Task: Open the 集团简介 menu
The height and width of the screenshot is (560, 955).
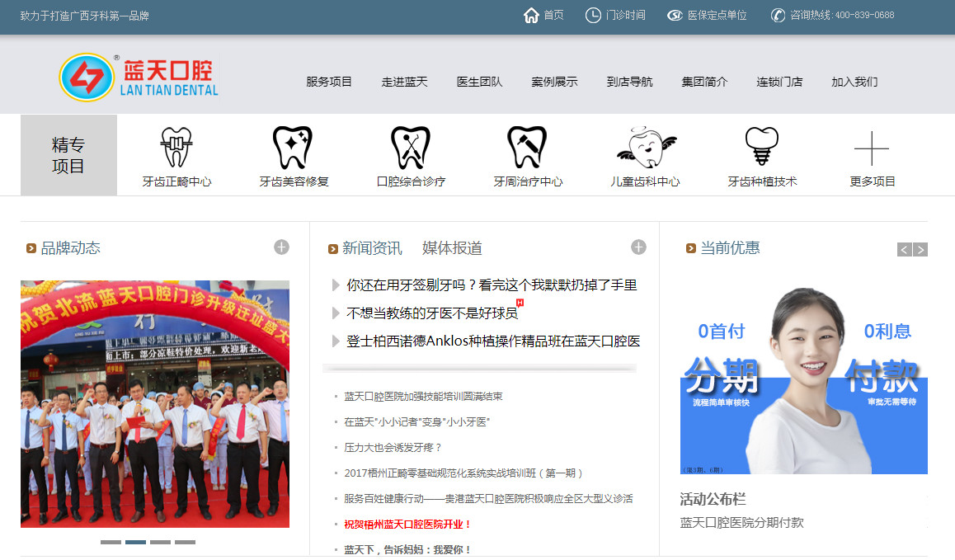Action: [x=704, y=82]
